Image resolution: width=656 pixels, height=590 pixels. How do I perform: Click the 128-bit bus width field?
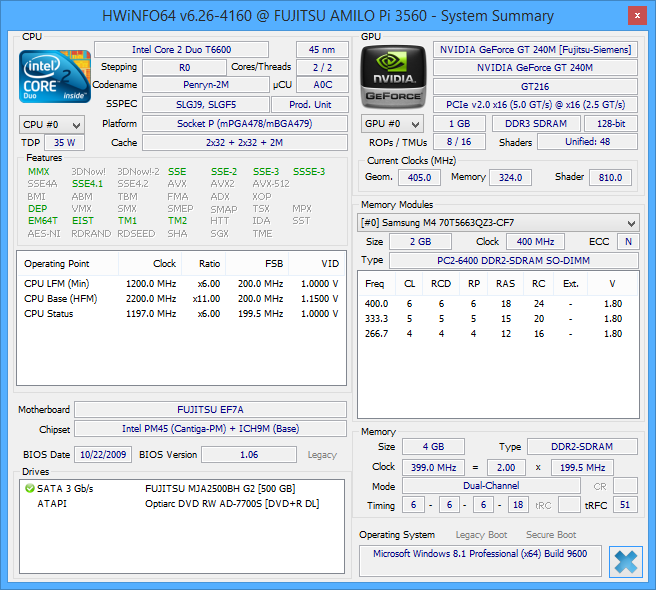611,124
